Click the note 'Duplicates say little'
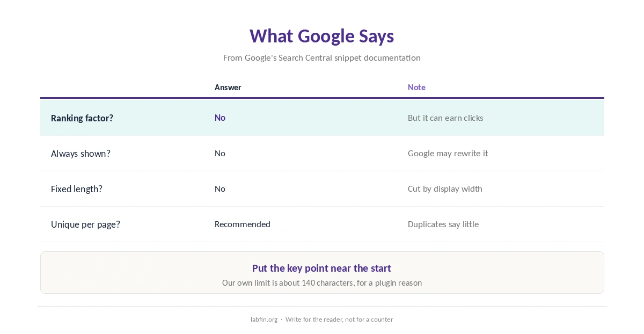644x334 pixels. click(443, 224)
